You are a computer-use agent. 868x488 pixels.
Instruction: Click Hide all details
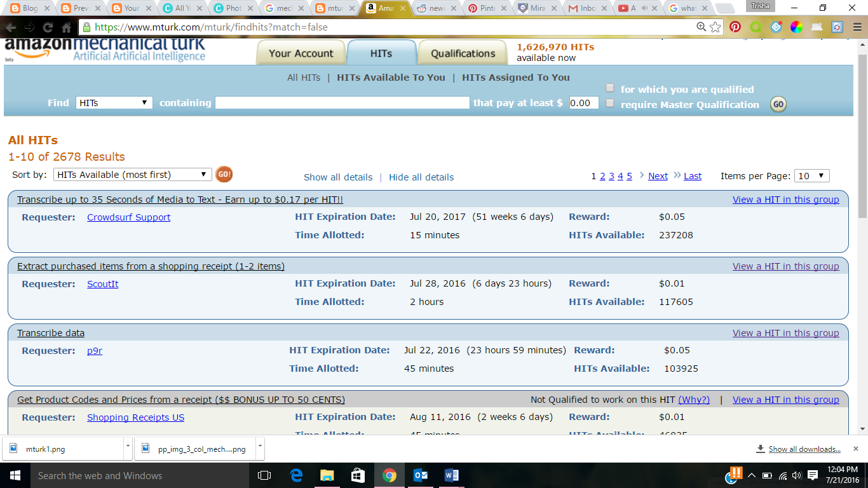(x=421, y=177)
